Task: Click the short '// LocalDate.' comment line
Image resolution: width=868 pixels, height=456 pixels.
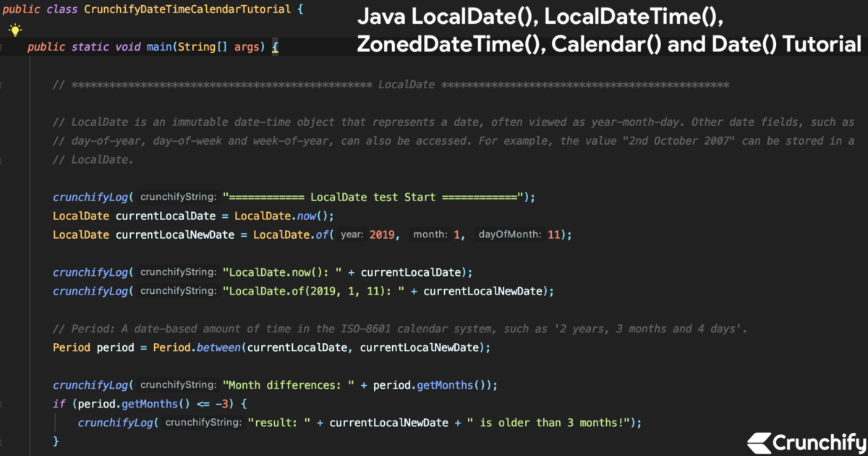Action: (93, 160)
